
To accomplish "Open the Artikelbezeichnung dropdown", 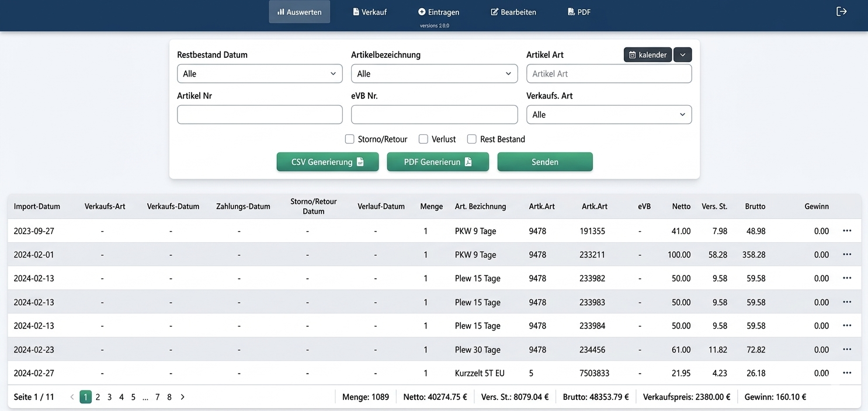I will coord(434,74).
